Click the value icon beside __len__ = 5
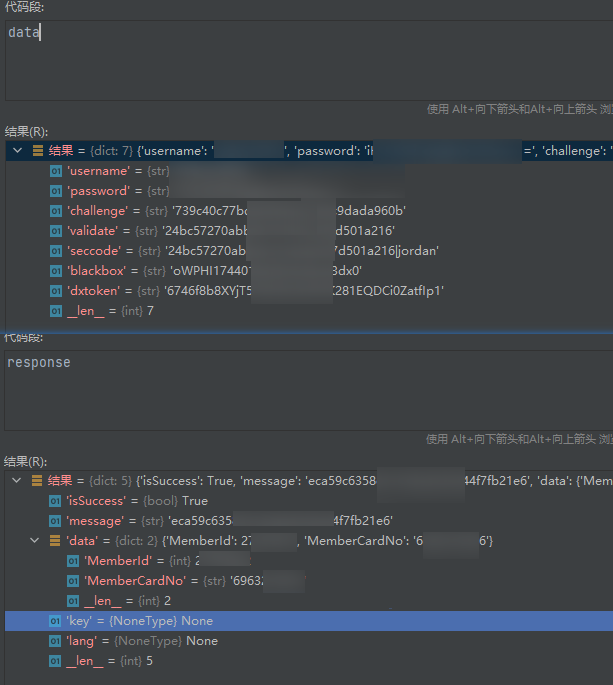The height and width of the screenshot is (685, 613). (x=55, y=661)
